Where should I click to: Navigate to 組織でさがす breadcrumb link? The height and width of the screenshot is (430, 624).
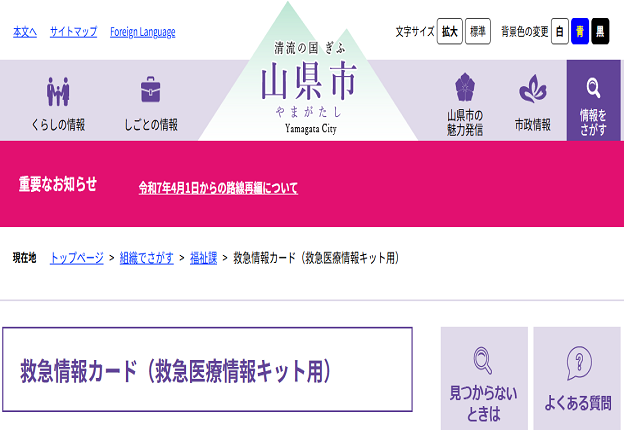(x=147, y=258)
